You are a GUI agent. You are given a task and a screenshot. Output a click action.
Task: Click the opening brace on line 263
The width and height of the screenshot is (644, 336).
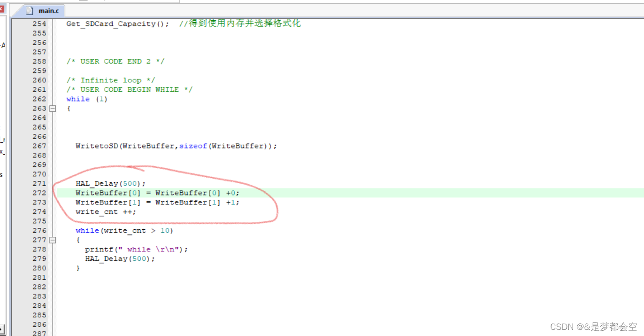(x=69, y=109)
